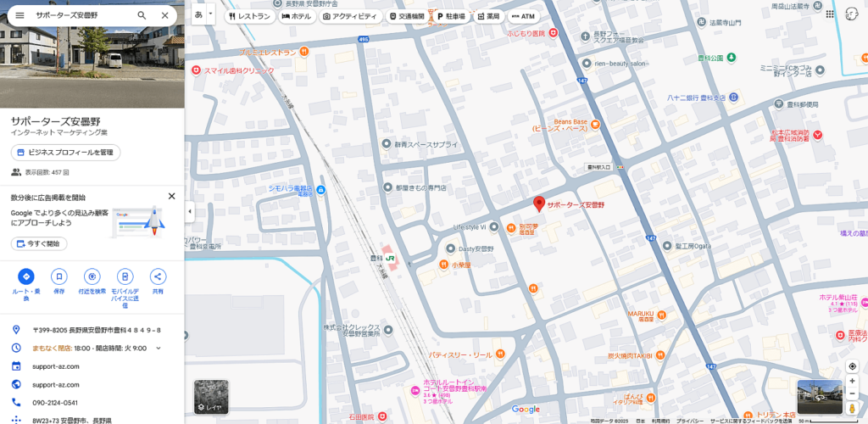The height and width of the screenshot is (424, 868).
Task: Select ホテルルートイン hotel marker
Action: coord(415,391)
